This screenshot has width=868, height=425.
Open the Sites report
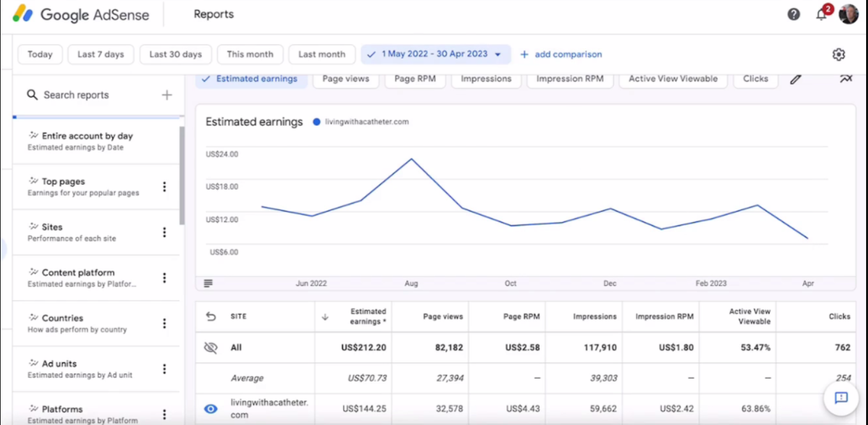click(96, 232)
